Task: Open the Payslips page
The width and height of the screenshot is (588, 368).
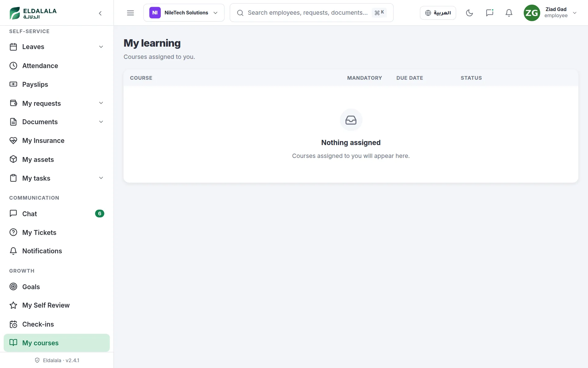Action: click(57, 84)
